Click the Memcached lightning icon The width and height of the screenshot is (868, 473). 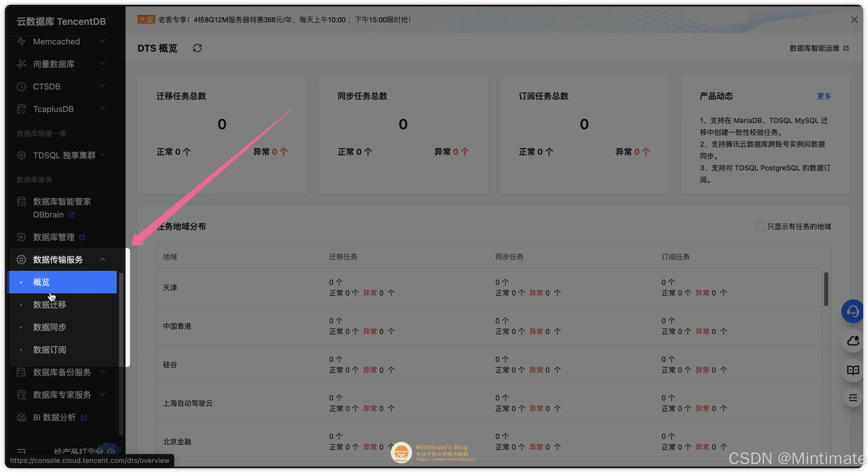21,42
